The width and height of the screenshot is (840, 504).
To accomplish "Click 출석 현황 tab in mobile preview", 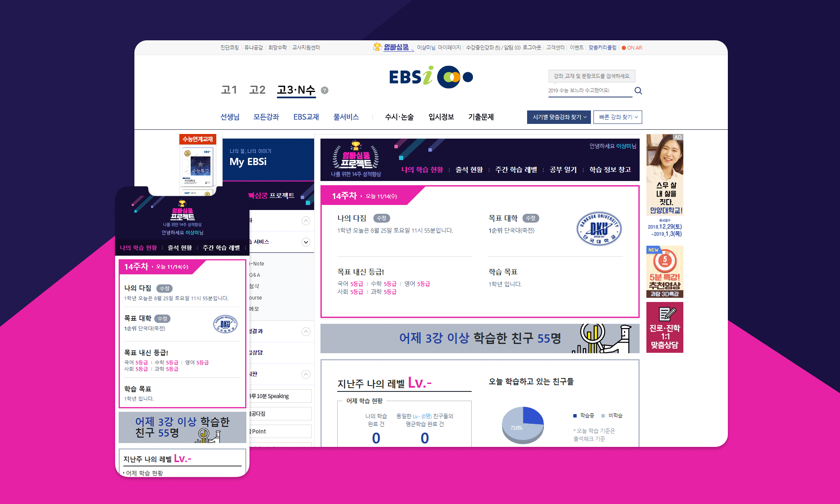I will click(x=180, y=248).
